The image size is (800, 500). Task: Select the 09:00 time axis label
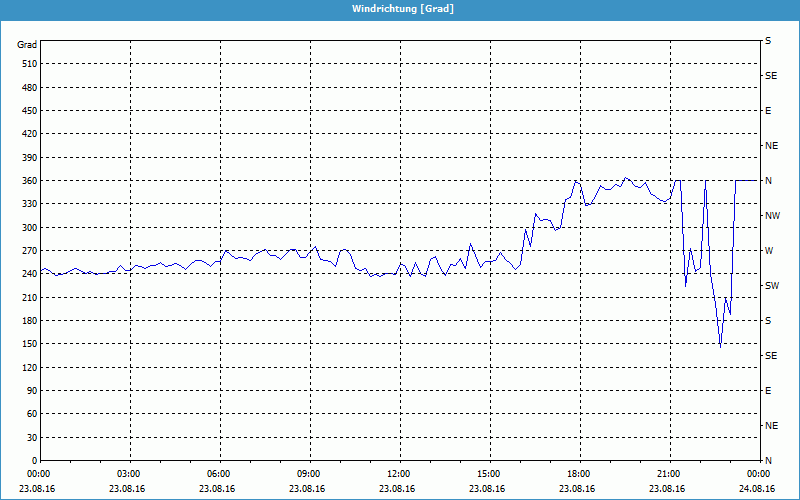click(x=309, y=474)
